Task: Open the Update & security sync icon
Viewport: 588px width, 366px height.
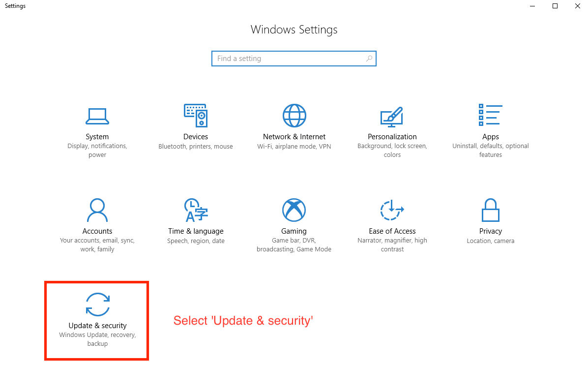Action: click(x=97, y=305)
